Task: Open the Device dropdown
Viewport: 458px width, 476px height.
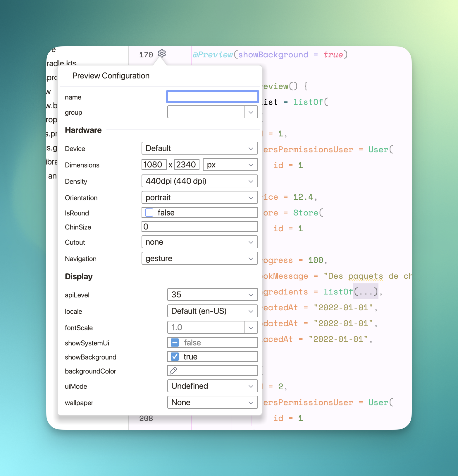Action: [x=199, y=148]
